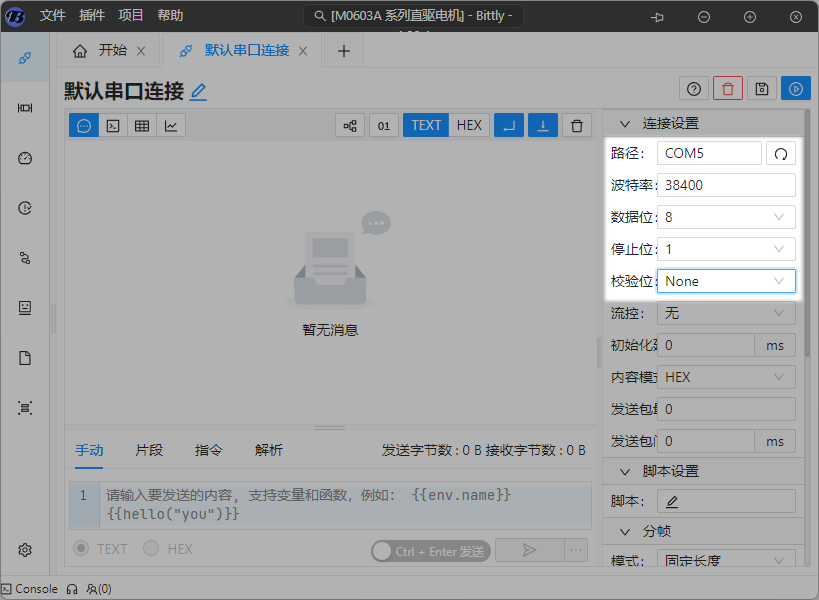
Task: Collapse the 连接设置 section
Action: point(625,124)
